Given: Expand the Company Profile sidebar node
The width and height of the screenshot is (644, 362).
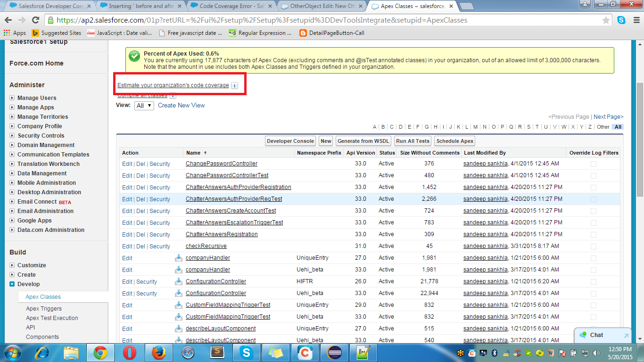Looking at the screenshot, I should pyautogui.click(x=12, y=126).
